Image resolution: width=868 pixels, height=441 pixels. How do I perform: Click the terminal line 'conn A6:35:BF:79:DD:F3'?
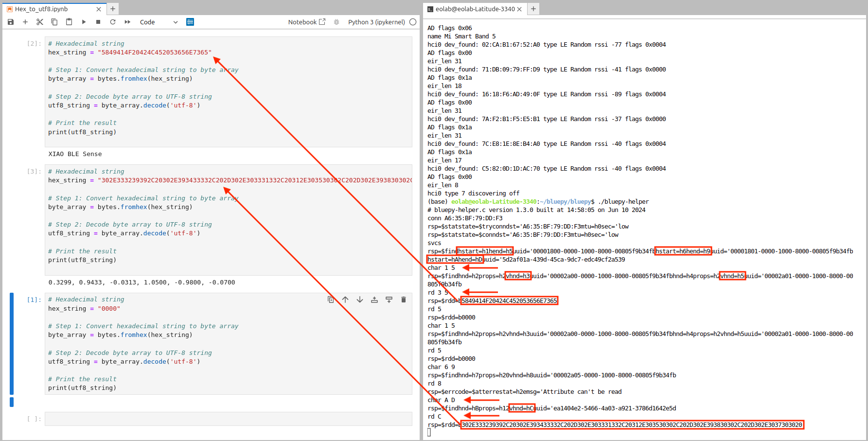[x=465, y=218]
